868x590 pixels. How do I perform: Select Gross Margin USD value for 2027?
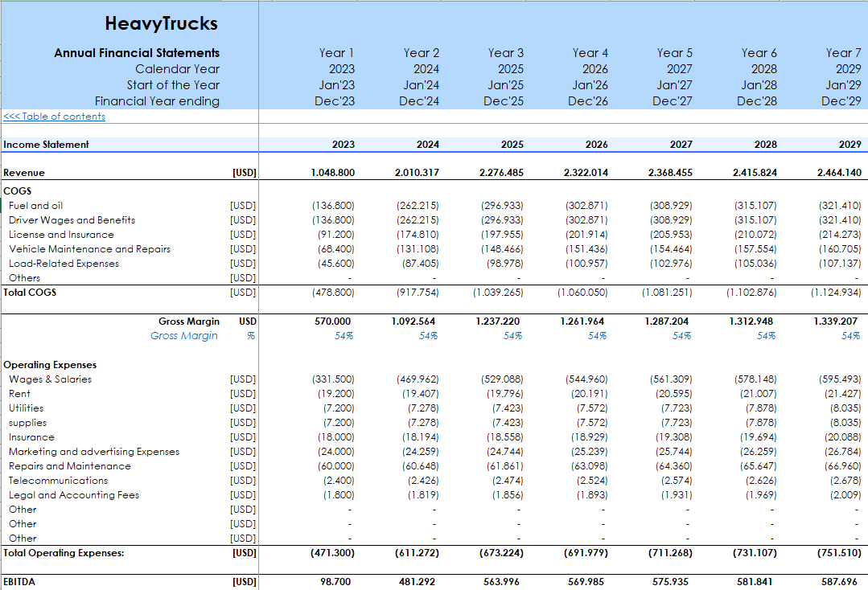point(670,322)
